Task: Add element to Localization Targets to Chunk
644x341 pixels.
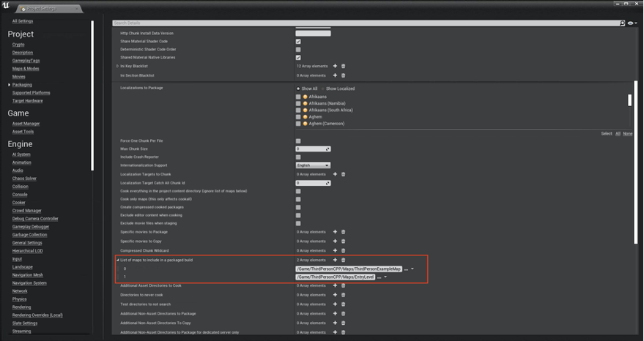Action: pyautogui.click(x=335, y=174)
